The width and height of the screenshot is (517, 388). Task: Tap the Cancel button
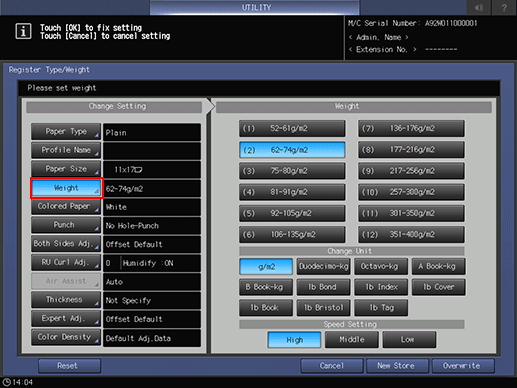[x=332, y=366]
